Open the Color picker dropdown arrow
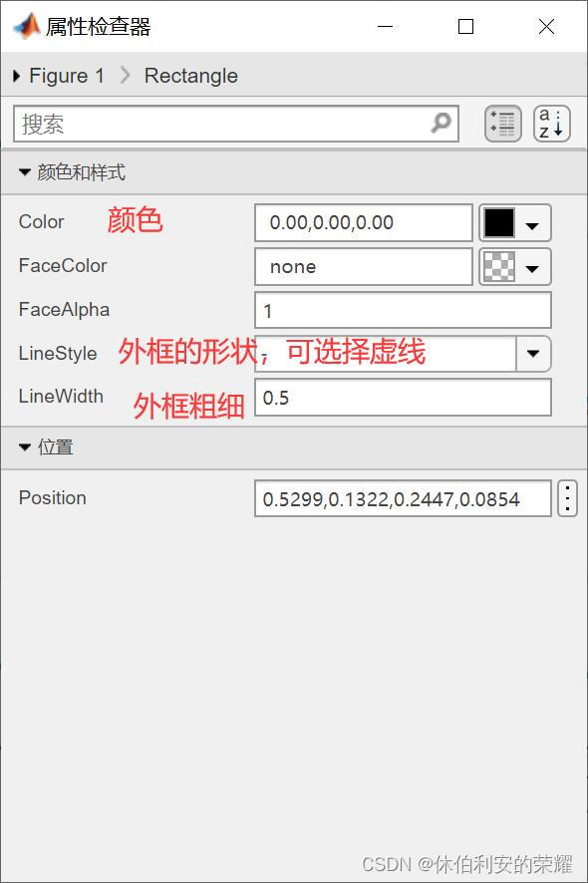 tap(532, 226)
